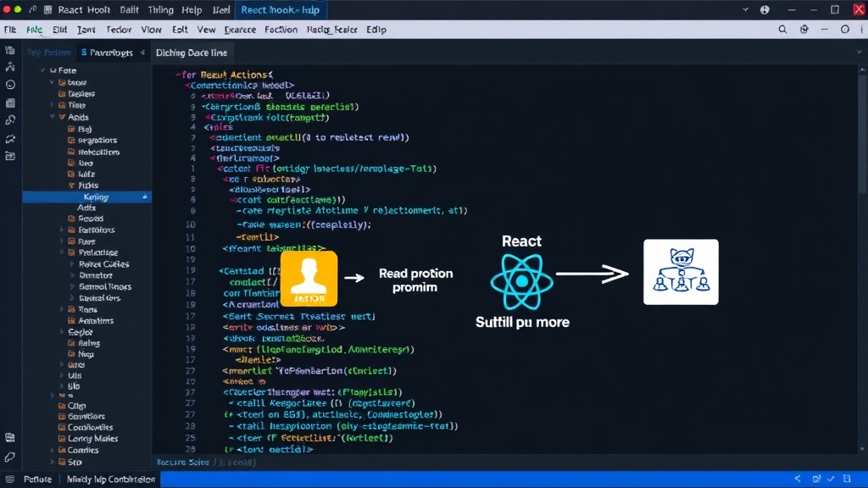Click the blue React atom logo

(x=521, y=281)
